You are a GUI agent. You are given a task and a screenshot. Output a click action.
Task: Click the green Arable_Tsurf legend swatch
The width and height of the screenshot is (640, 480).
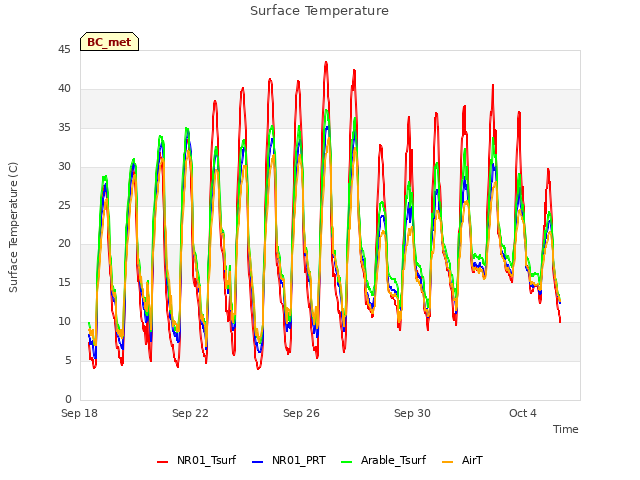click(347, 462)
